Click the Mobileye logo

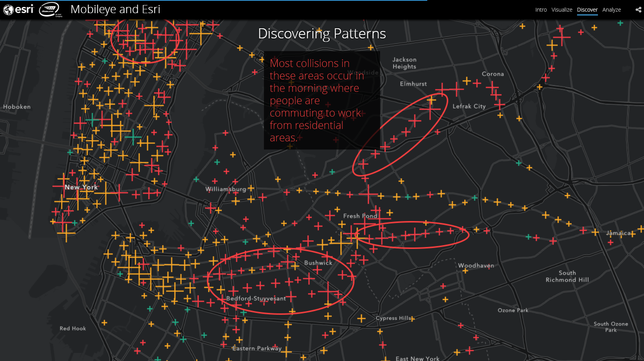click(50, 9)
